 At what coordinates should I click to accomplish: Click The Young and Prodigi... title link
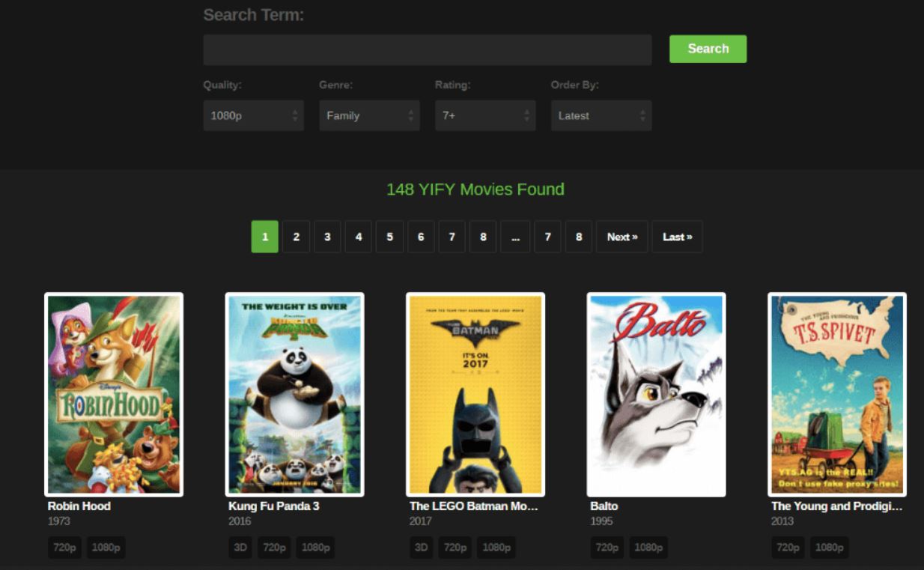click(837, 506)
